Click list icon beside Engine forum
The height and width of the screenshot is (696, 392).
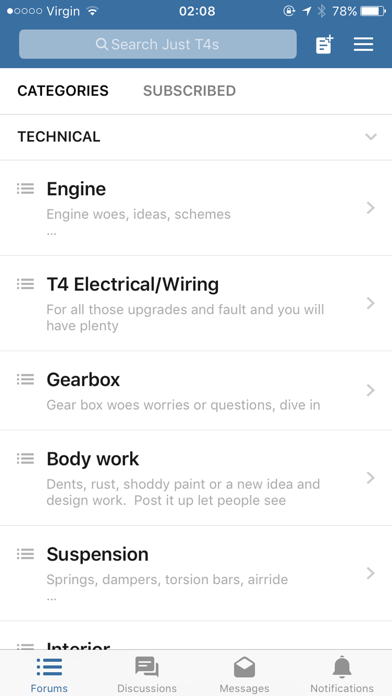click(25, 189)
